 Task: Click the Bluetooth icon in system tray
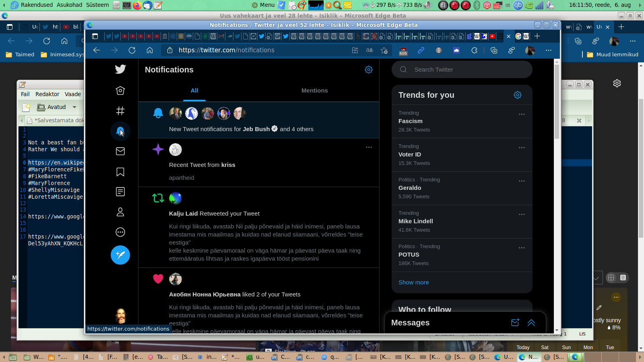pos(477,5)
